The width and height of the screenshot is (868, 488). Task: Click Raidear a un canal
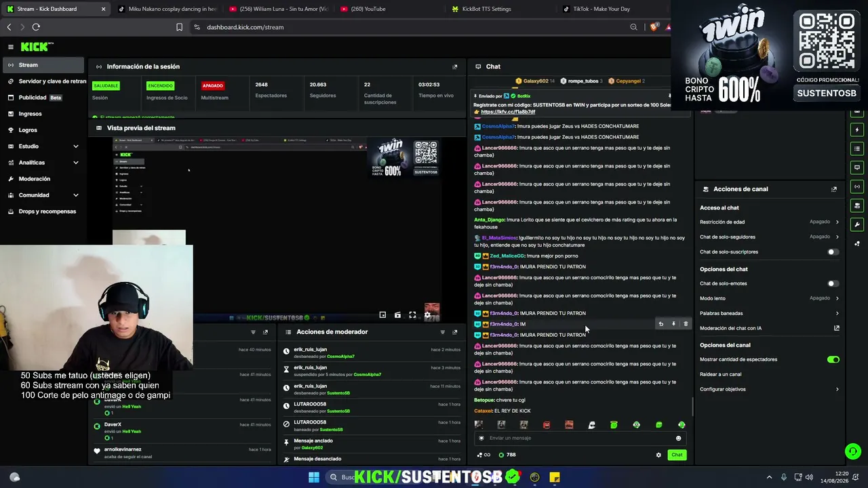(720, 374)
